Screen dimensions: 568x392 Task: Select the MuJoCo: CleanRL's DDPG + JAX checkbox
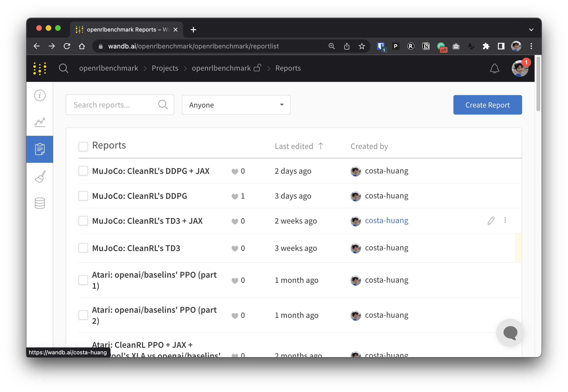[83, 171]
